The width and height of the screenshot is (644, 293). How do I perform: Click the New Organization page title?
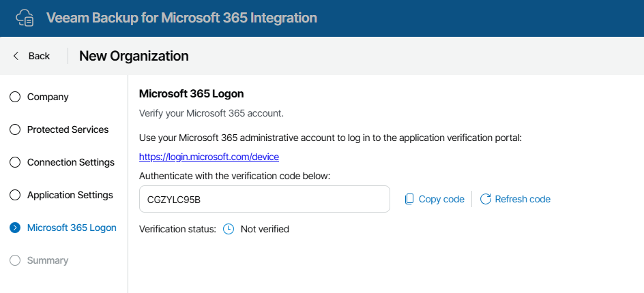[x=134, y=56]
